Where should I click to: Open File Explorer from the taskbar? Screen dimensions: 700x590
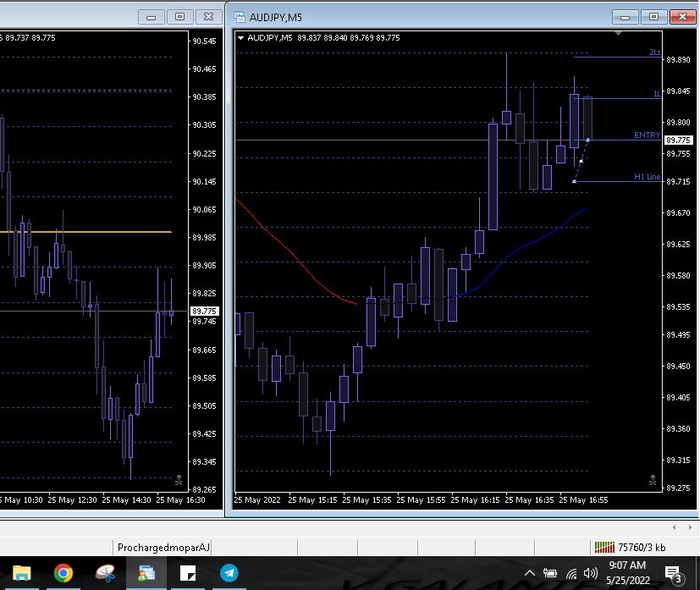21,573
